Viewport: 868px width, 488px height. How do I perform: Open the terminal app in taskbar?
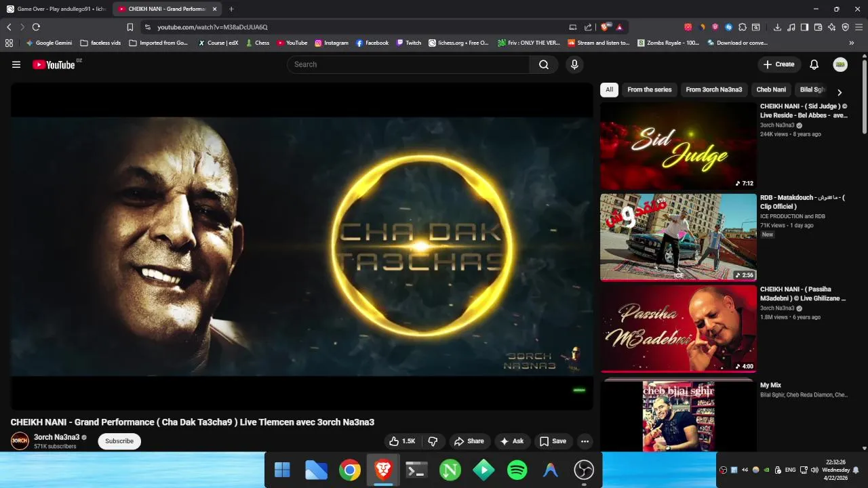click(416, 470)
